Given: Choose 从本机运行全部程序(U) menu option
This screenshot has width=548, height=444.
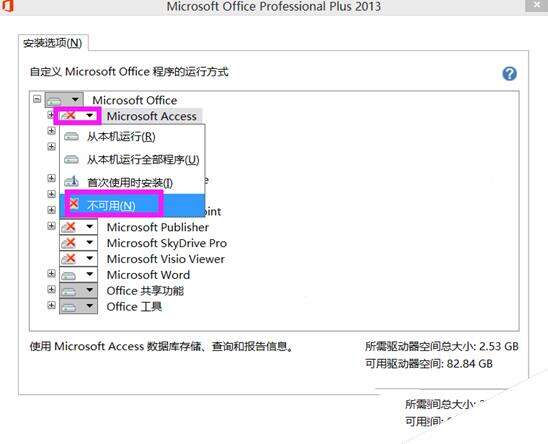Looking at the screenshot, I should [x=132, y=160].
